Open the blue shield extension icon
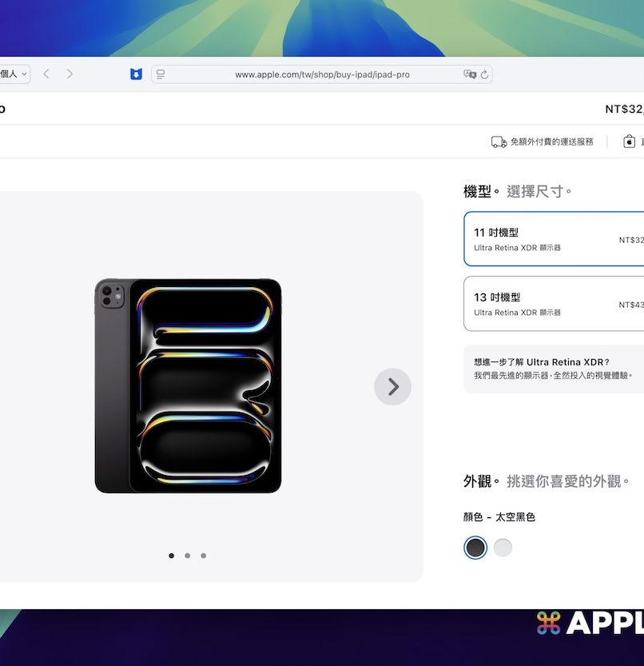The image size is (644, 666). point(136,74)
